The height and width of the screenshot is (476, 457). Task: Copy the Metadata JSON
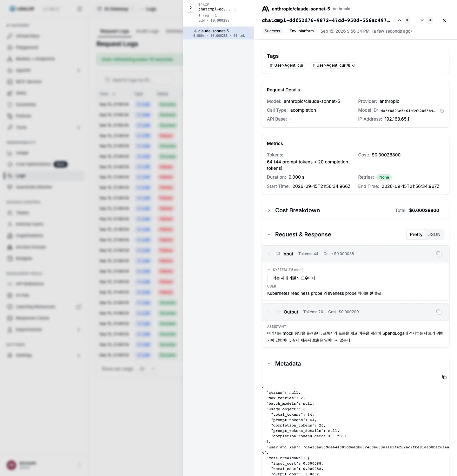(444, 377)
